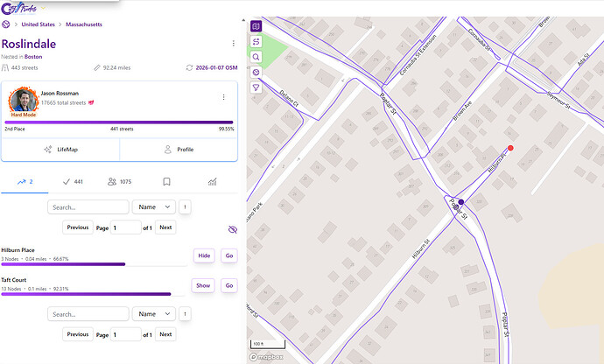The image size is (604, 364).
Task: Open the LifeMap button
Action: coord(60,150)
